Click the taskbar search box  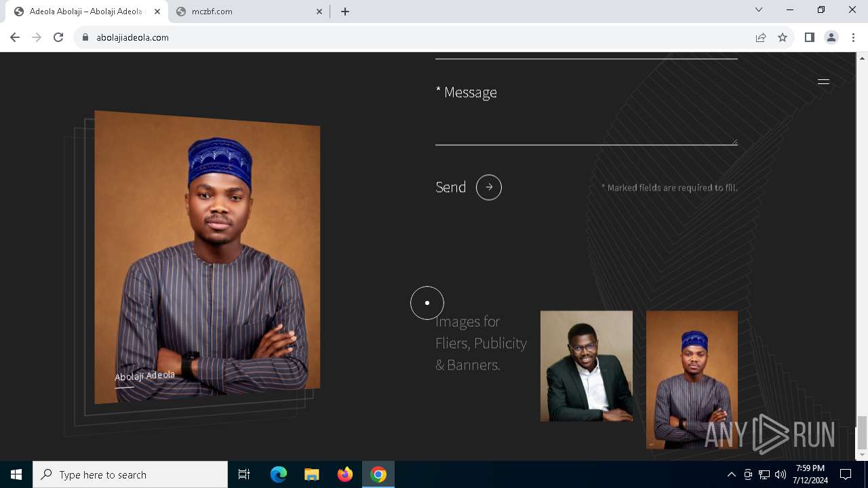(x=130, y=474)
